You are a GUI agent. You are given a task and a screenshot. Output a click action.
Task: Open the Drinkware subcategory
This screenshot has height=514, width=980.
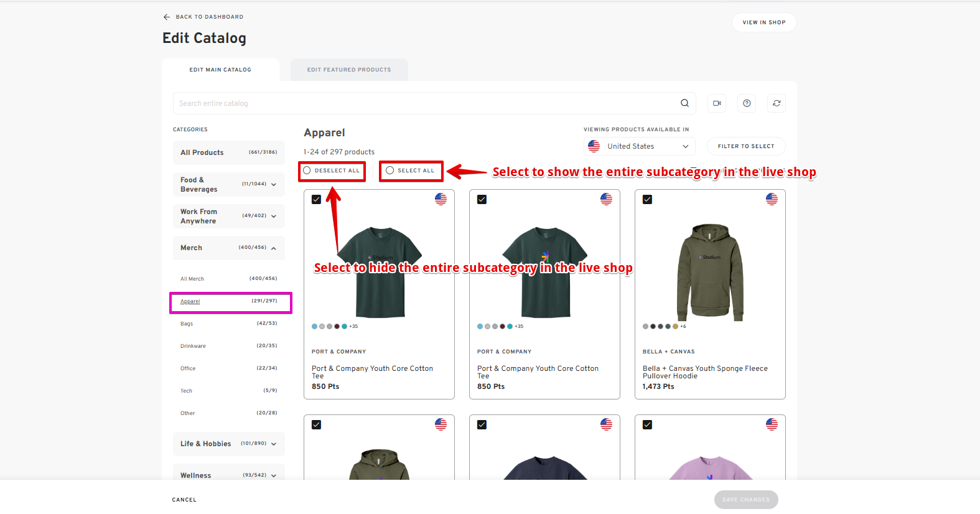pos(193,346)
